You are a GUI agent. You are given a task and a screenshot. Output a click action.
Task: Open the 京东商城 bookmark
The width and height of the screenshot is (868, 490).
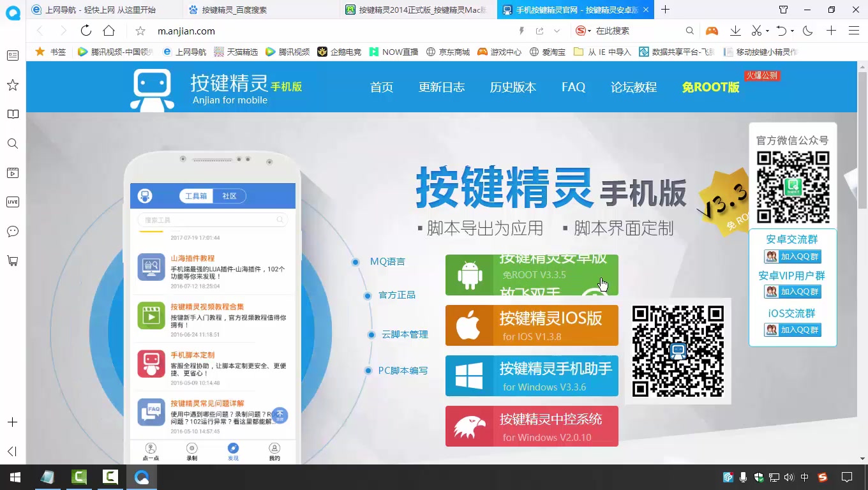(448, 52)
